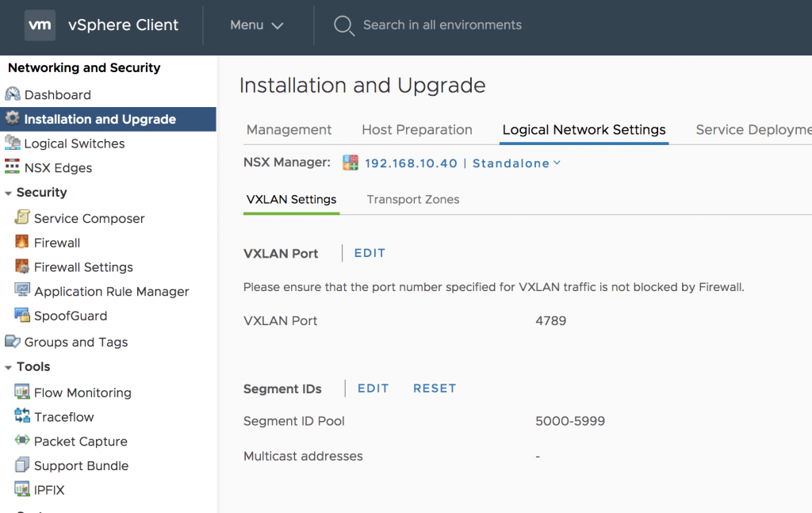This screenshot has height=513, width=812.
Task: Open Groups and Tags
Action: click(76, 343)
